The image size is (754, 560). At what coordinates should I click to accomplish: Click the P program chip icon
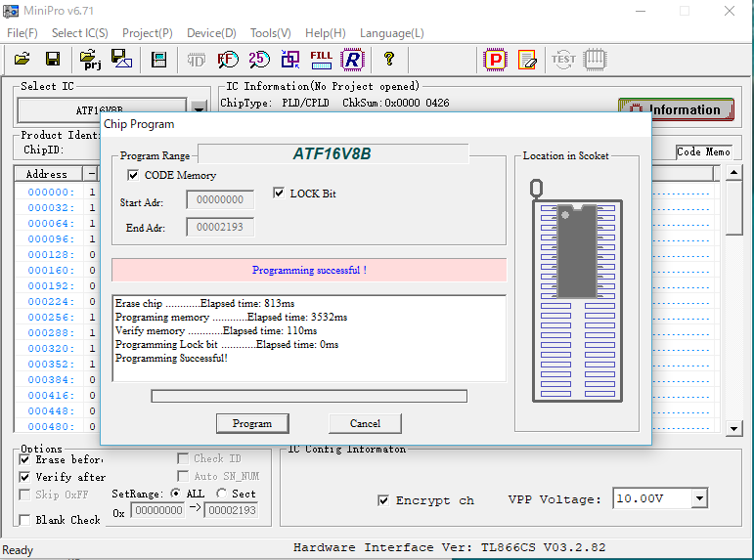point(495,60)
